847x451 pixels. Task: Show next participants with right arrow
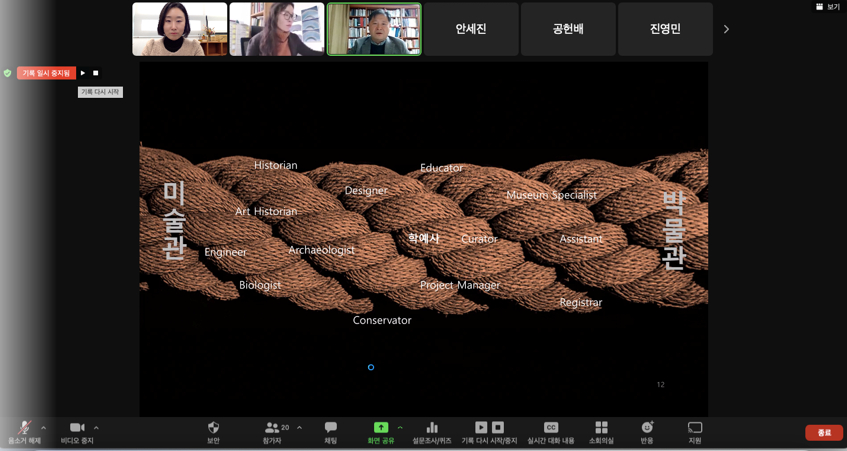[x=726, y=29]
